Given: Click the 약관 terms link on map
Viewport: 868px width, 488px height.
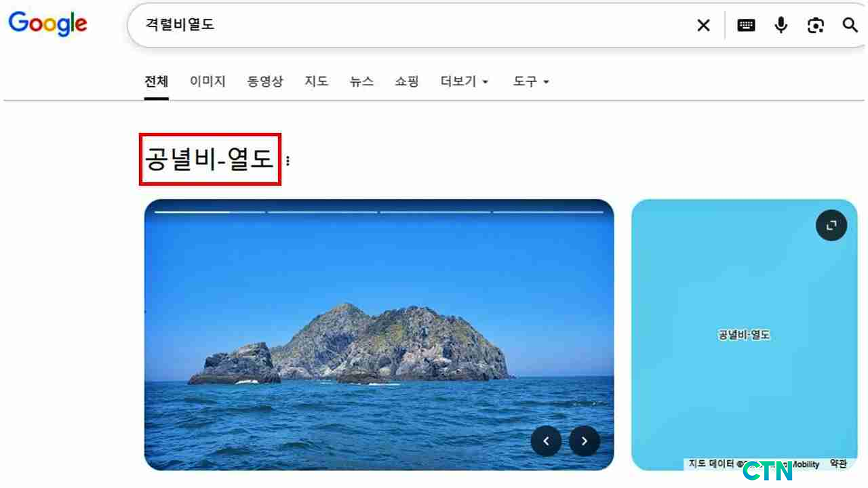Looking at the screenshot, I should [838, 464].
